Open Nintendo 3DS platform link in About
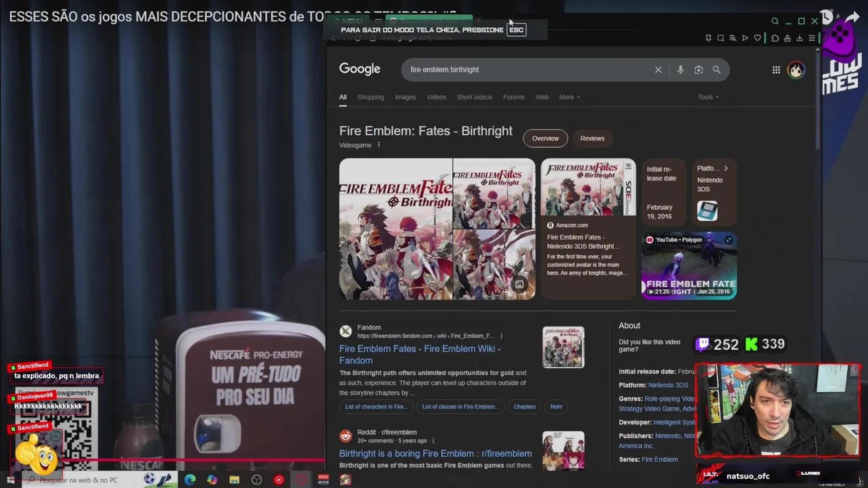Screen dimensions: 868x488 click(x=668, y=385)
